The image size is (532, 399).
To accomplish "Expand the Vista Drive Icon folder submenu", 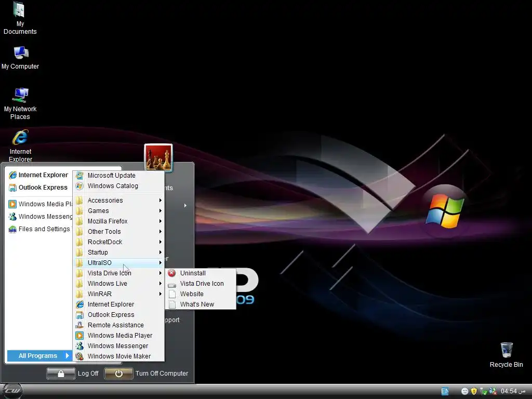I will (119, 273).
